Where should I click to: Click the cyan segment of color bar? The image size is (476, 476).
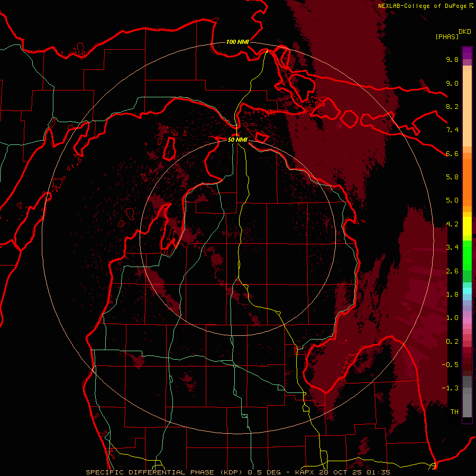467,291
